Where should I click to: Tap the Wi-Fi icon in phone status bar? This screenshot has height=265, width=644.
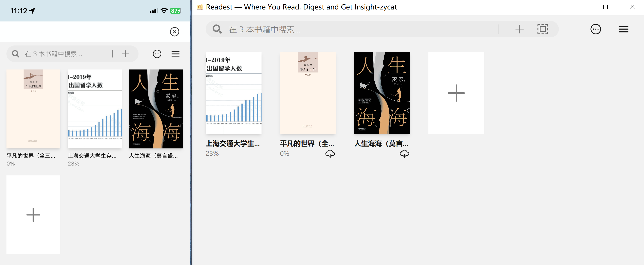click(x=164, y=11)
